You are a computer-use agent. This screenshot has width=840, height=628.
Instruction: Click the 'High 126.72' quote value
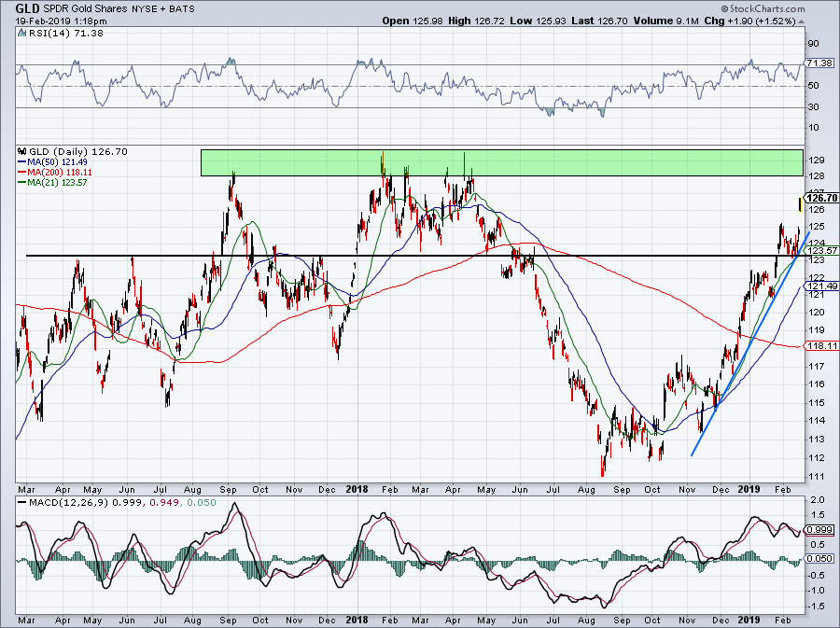(x=476, y=21)
